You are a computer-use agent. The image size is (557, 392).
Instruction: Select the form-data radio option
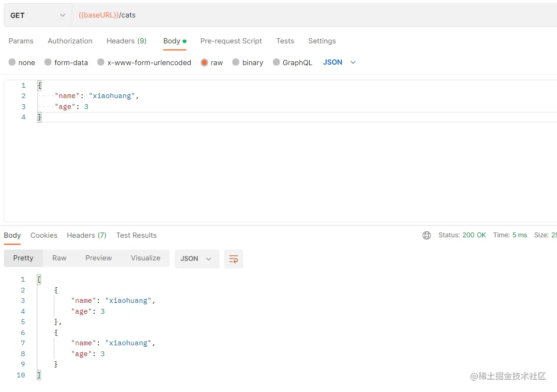[x=48, y=62]
